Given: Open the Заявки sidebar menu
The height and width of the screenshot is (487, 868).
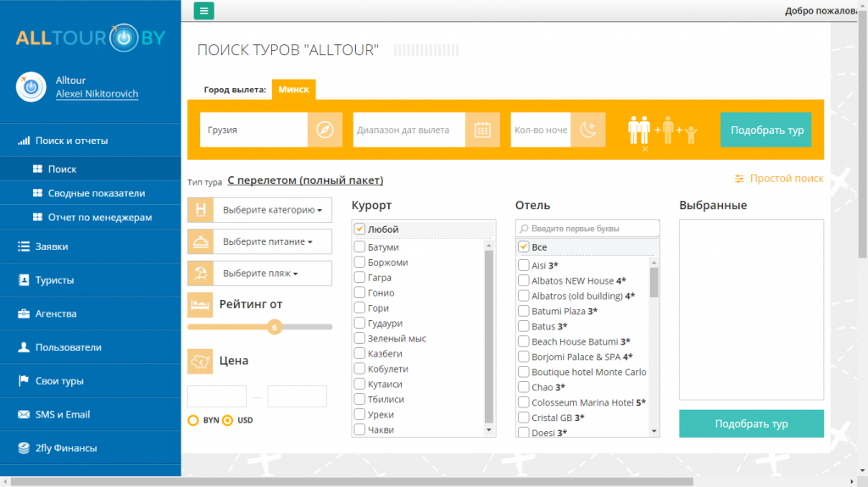Looking at the screenshot, I should pyautogui.click(x=90, y=246).
